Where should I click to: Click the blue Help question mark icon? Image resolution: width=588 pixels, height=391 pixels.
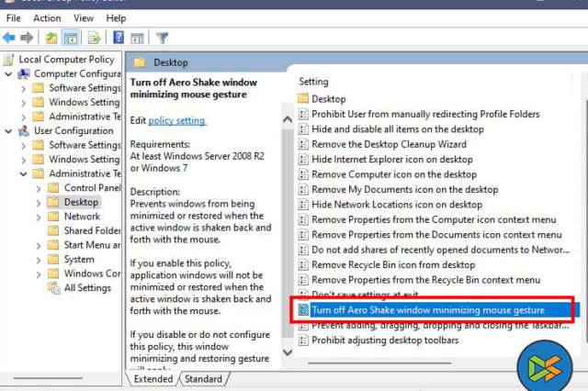pos(119,38)
